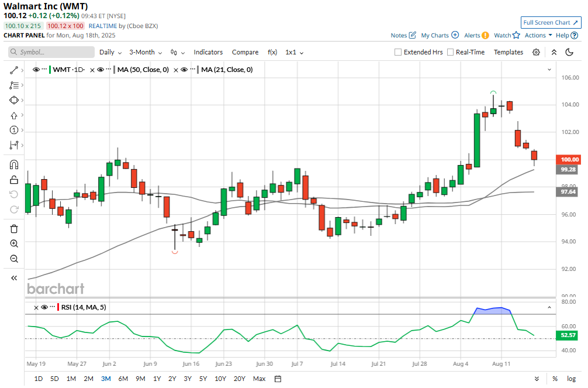Click the green WMT series color bar
The image size is (588, 388).
pos(50,70)
